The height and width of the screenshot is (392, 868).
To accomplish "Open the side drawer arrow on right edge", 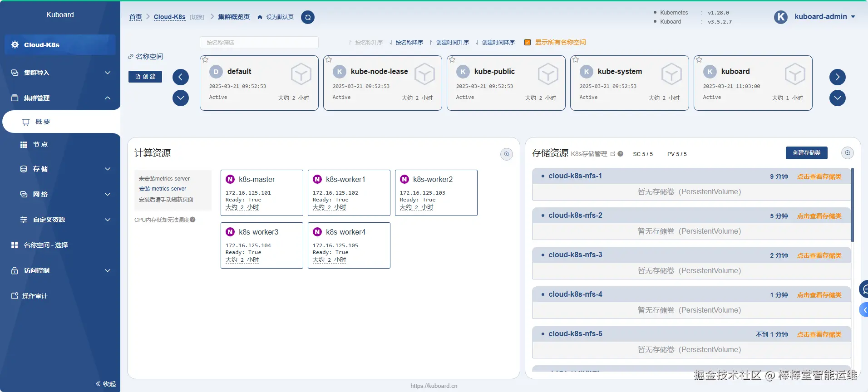I will [864, 310].
